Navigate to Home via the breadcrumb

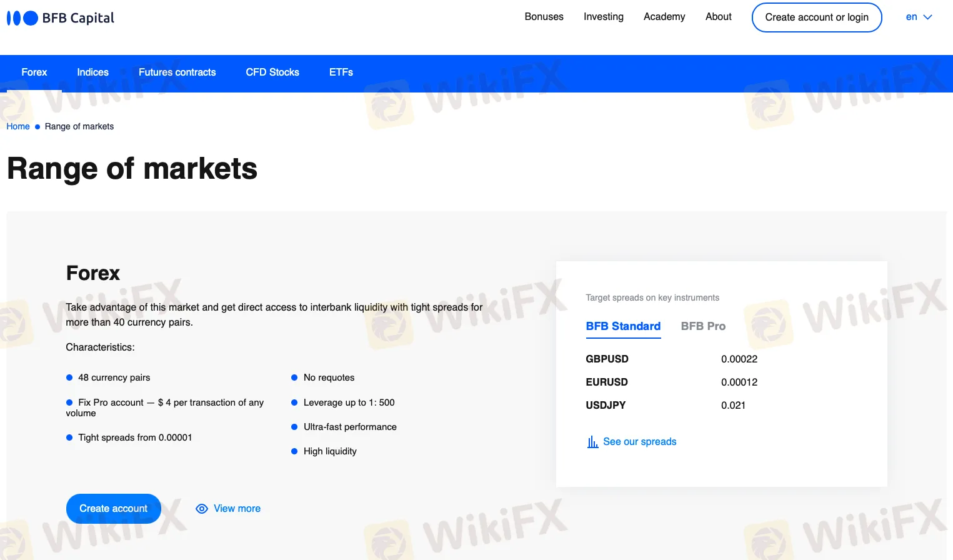pos(17,126)
